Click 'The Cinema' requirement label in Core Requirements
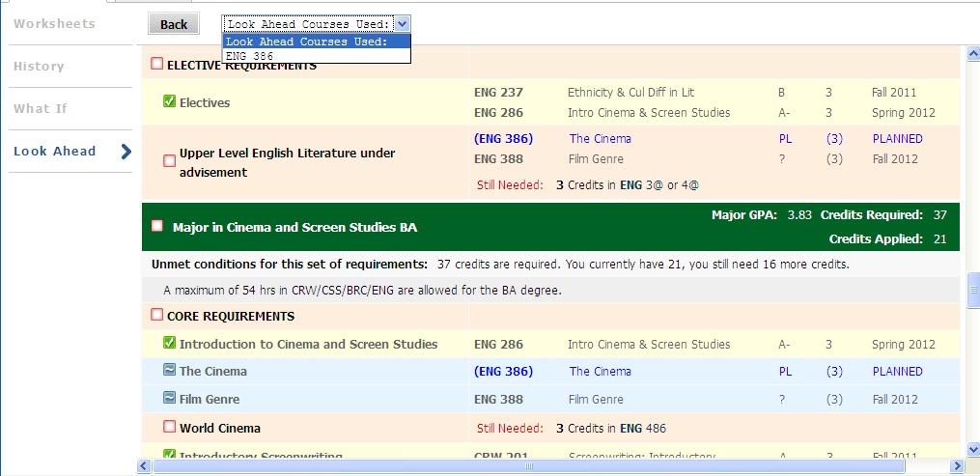Viewport: 980px width, 476px height. (x=213, y=371)
